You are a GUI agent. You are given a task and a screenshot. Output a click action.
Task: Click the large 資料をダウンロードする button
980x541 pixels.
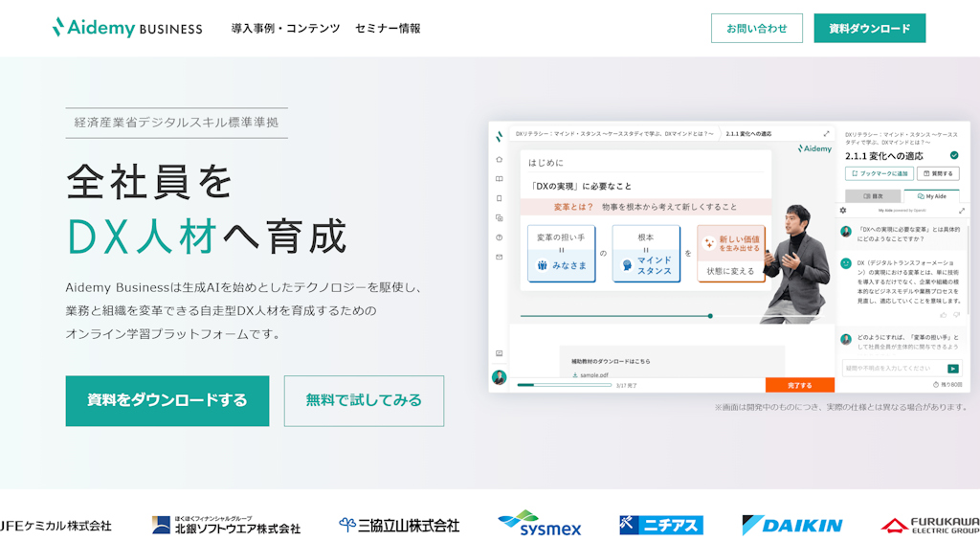coord(167,400)
